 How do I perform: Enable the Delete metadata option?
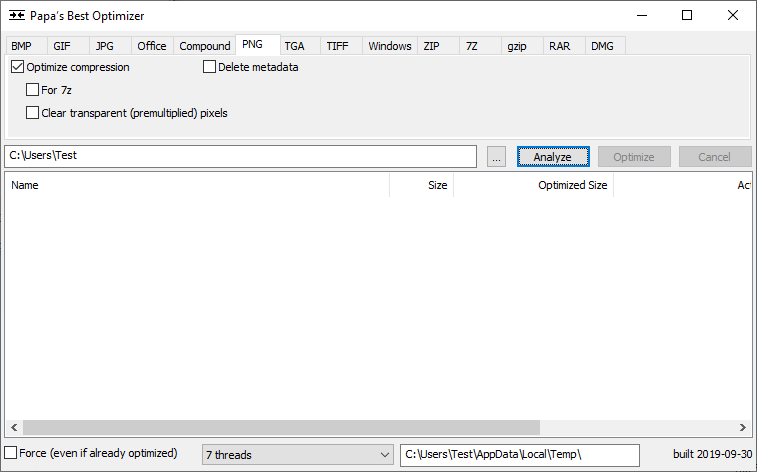pyautogui.click(x=210, y=68)
